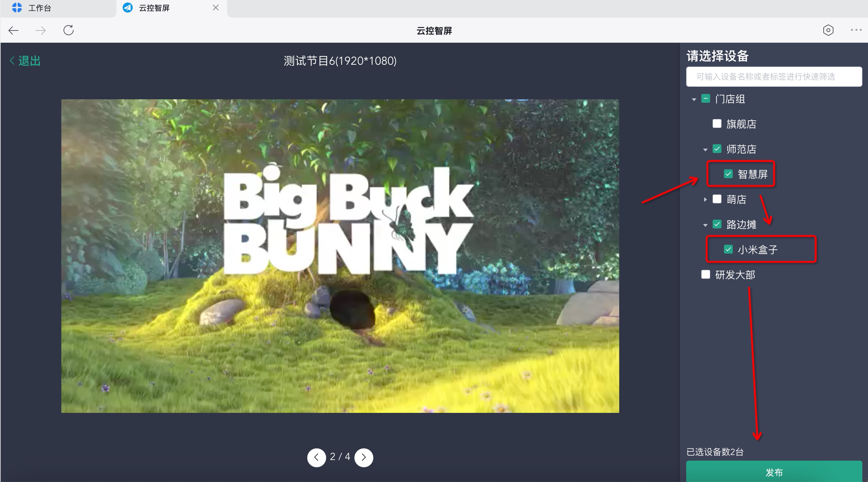Select the 研发大部 group label

735,275
